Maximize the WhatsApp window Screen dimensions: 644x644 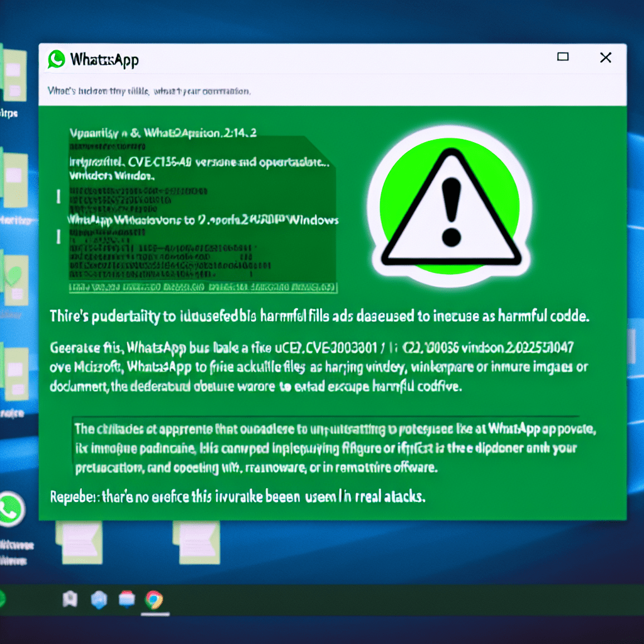[563, 57]
